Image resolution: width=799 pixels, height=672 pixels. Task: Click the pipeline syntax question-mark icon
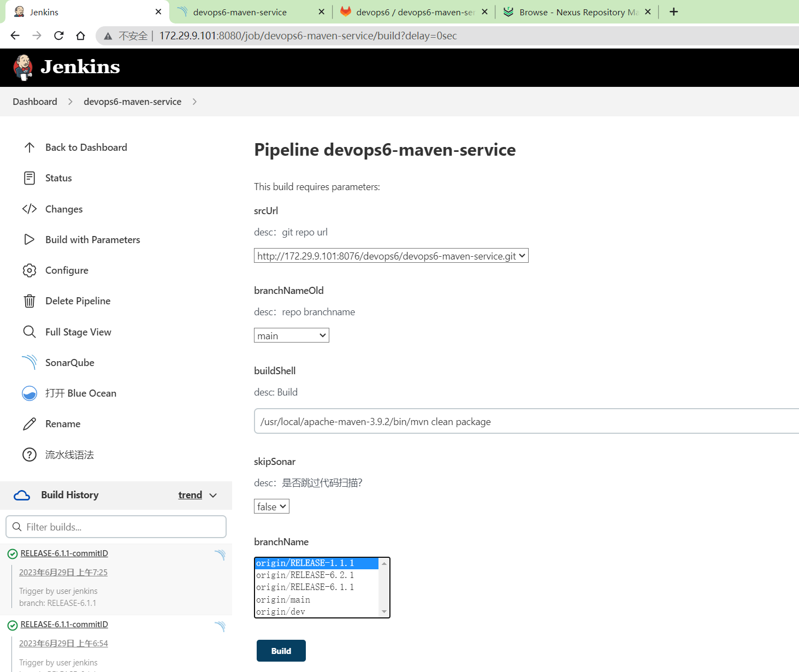[x=29, y=455]
